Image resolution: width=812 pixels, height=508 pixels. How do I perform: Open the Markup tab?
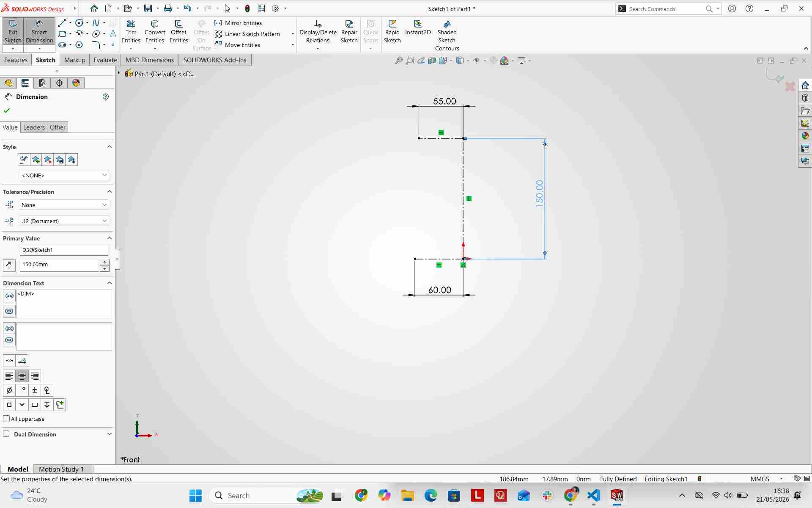coord(74,60)
